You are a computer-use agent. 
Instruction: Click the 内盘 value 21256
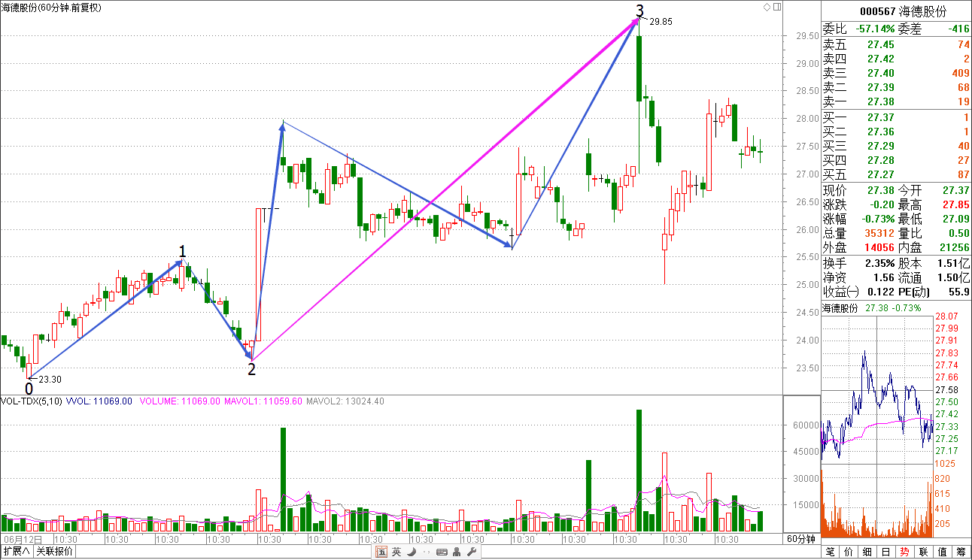(x=953, y=247)
